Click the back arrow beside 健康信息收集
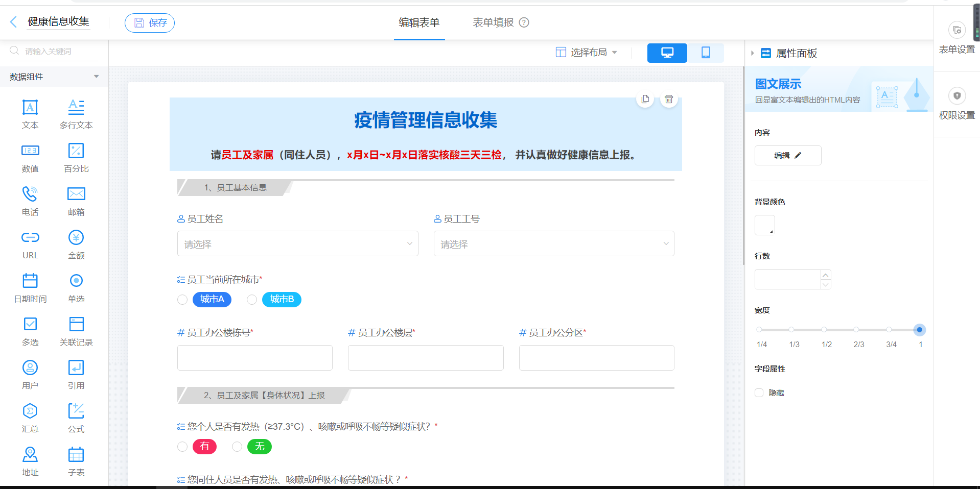This screenshot has height=489, width=980. coord(14,21)
